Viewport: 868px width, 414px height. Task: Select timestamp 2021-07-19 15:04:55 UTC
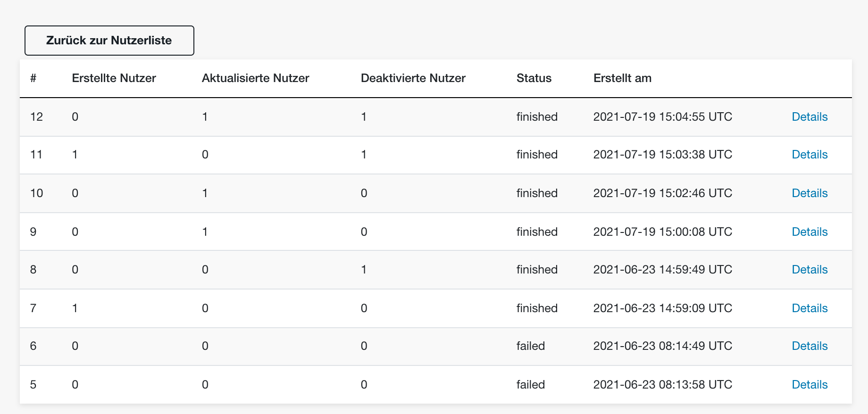[x=662, y=117]
